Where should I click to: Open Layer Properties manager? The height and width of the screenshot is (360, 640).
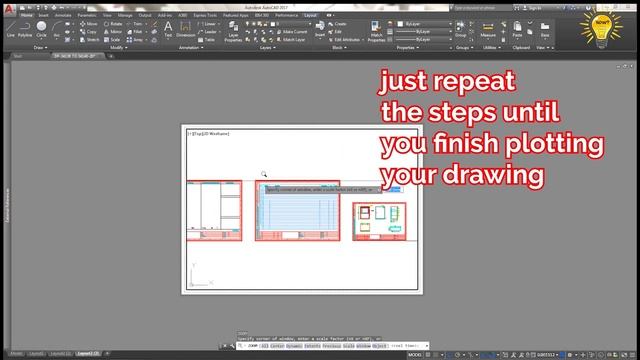pos(233,32)
